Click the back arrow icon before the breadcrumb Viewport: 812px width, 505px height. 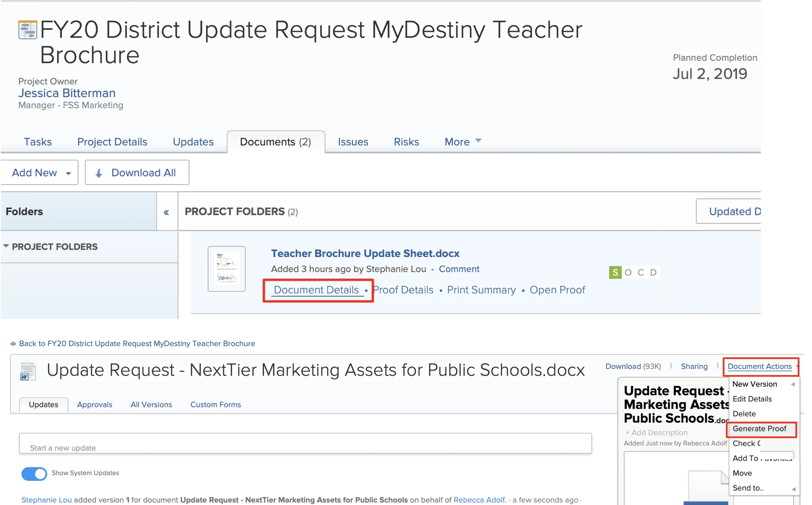coord(13,344)
